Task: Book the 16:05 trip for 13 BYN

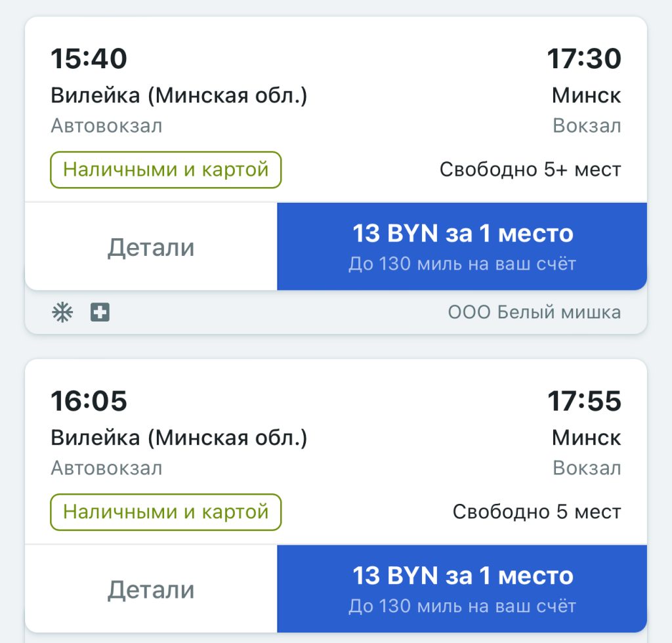Action: [x=462, y=589]
